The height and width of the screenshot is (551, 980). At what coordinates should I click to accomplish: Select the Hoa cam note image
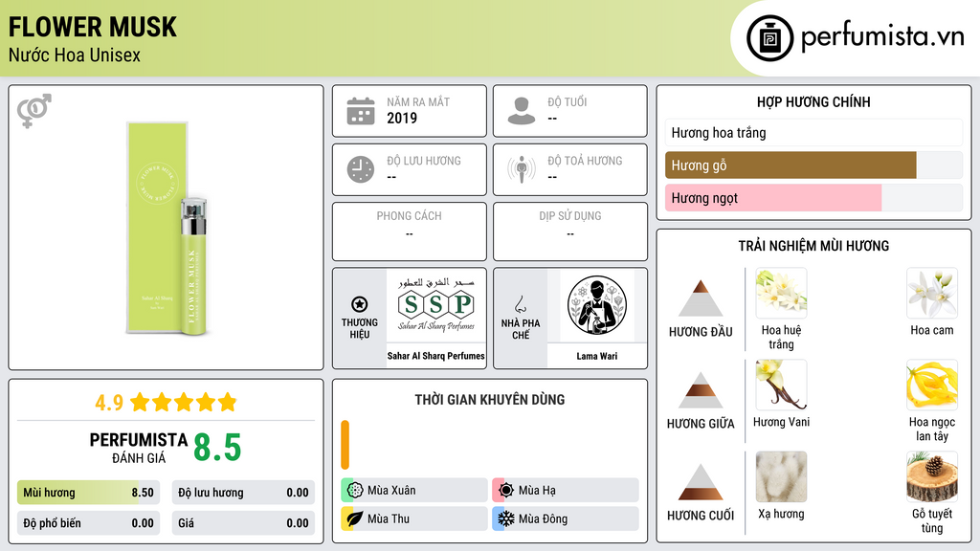tap(932, 293)
